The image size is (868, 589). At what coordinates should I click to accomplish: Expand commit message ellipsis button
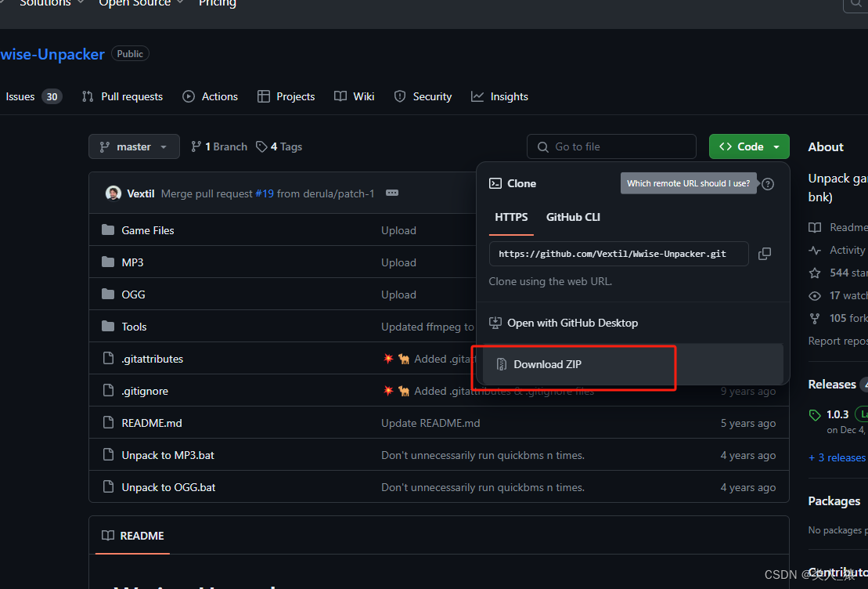coord(392,193)
